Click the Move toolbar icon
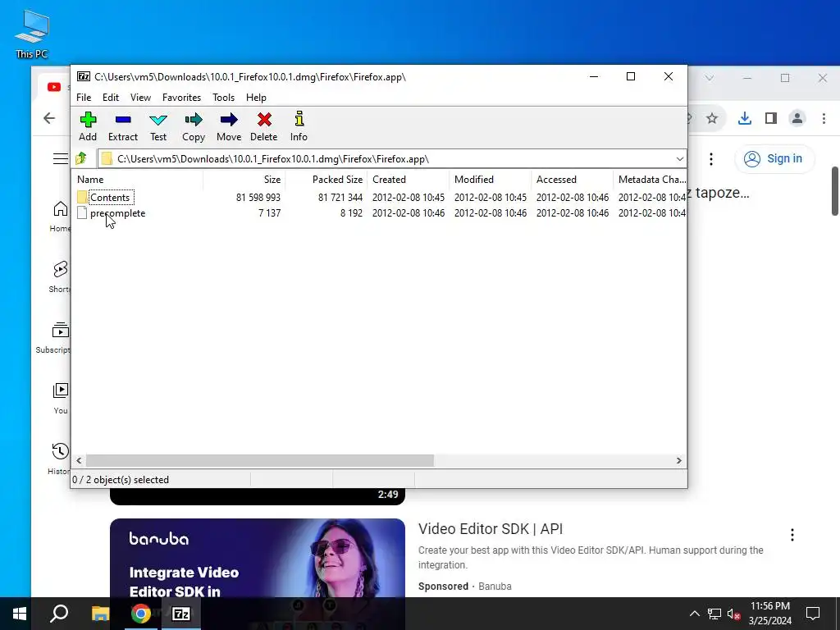This screenshot has height=630, width=840. 229,126
